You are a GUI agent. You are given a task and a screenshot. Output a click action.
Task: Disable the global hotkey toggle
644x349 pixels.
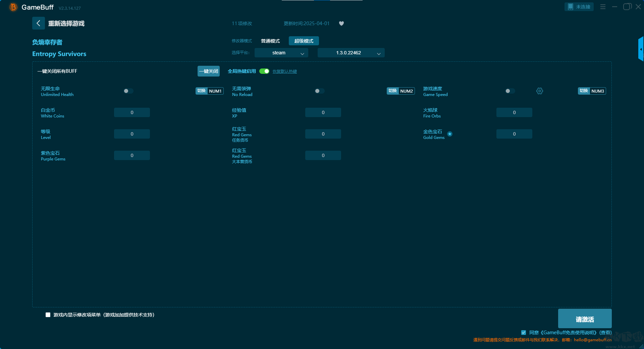264,71
